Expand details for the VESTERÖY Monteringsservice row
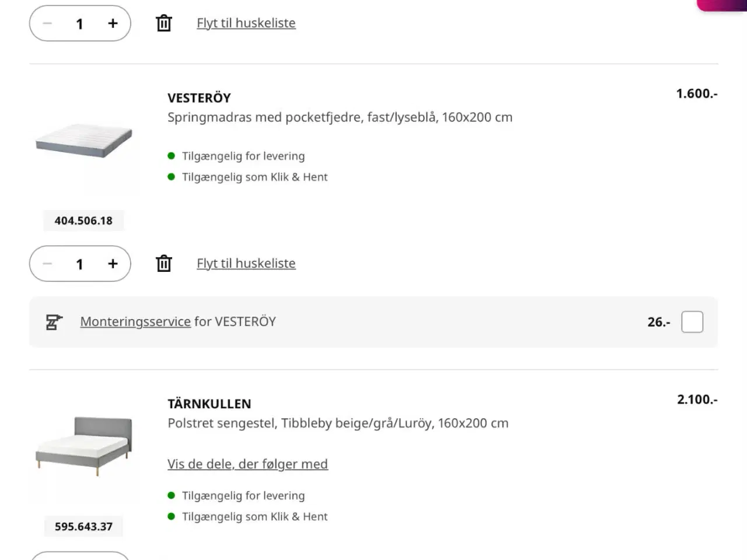This screenshot has height=560, width=747. tap(135, 321)
